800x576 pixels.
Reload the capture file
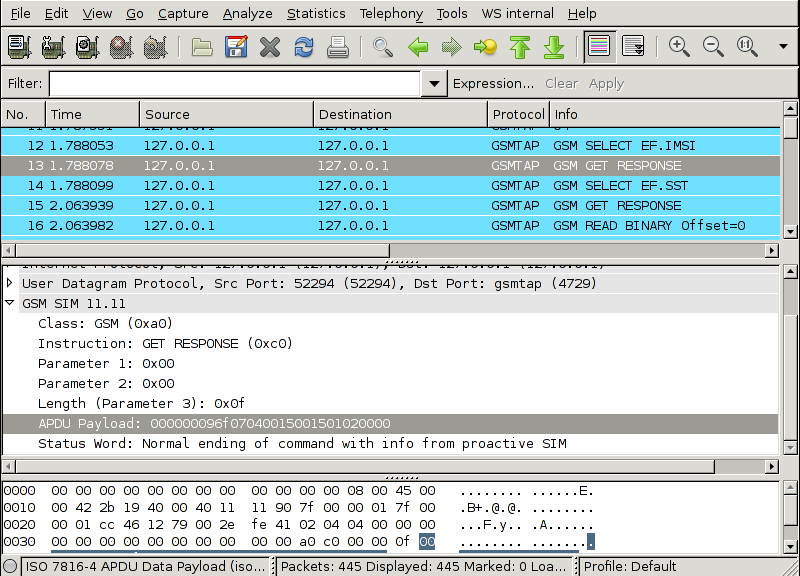click(x=304, y=47)
